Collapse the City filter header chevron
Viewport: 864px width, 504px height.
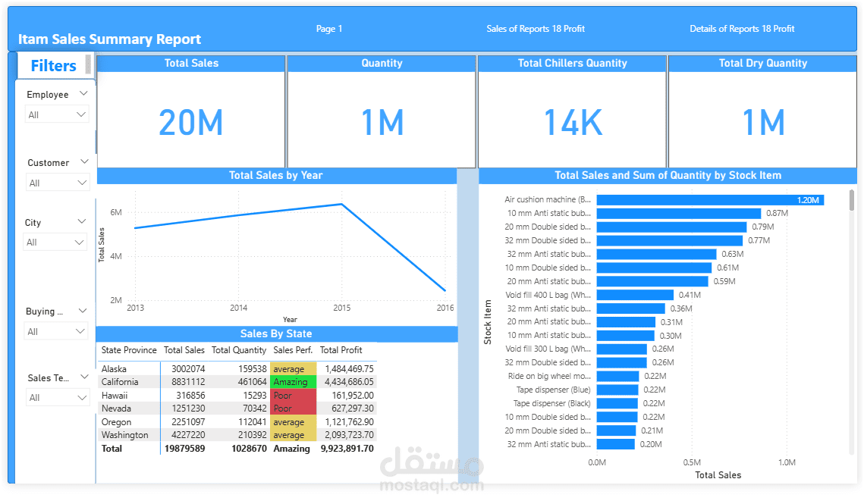[82, 221]
